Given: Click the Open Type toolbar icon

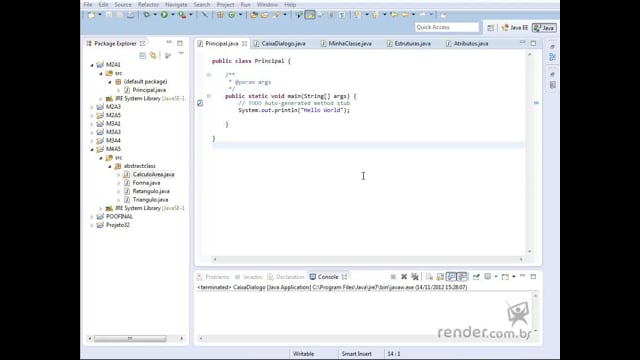Looking at the screenshot, I should coord(254,15).
